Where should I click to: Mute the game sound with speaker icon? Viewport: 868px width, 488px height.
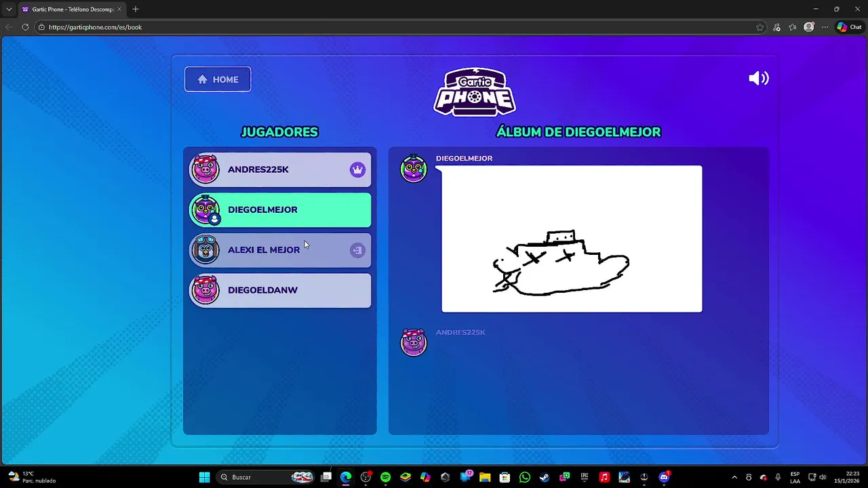pyautogui.click(x=758, y=78)
